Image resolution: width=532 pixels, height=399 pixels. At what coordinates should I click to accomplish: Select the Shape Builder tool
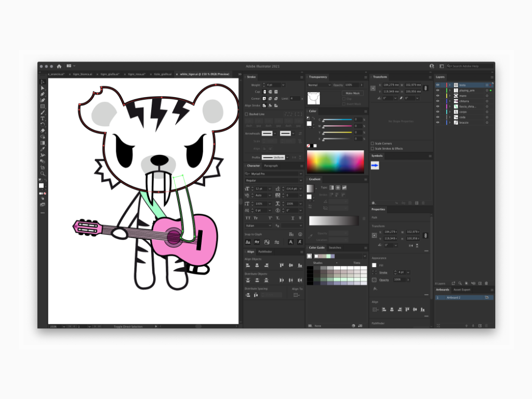[43, 137]
